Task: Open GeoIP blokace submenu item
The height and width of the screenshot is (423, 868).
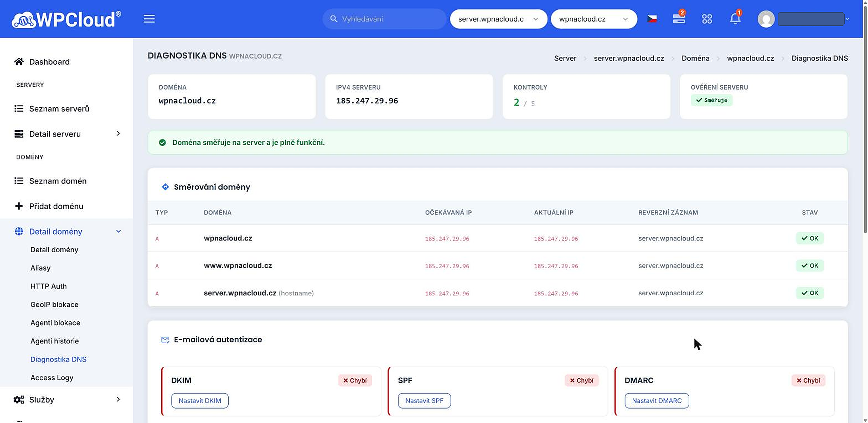Action: click(54, 304)
